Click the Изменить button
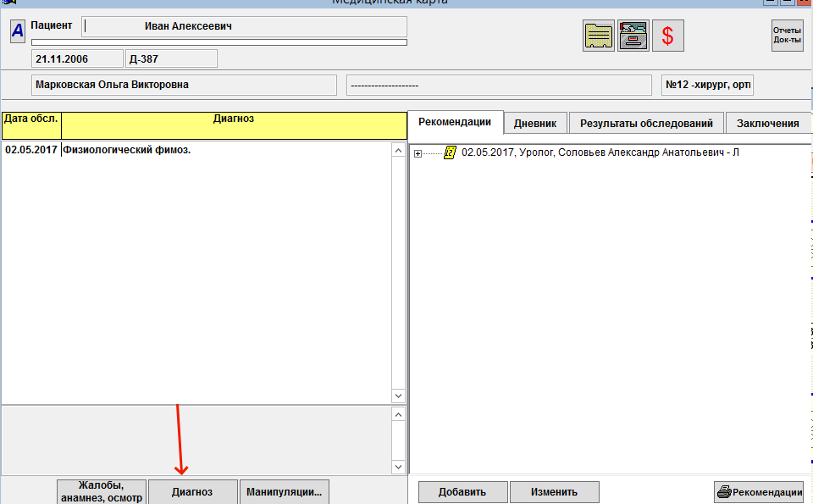 tap(555, 491)
